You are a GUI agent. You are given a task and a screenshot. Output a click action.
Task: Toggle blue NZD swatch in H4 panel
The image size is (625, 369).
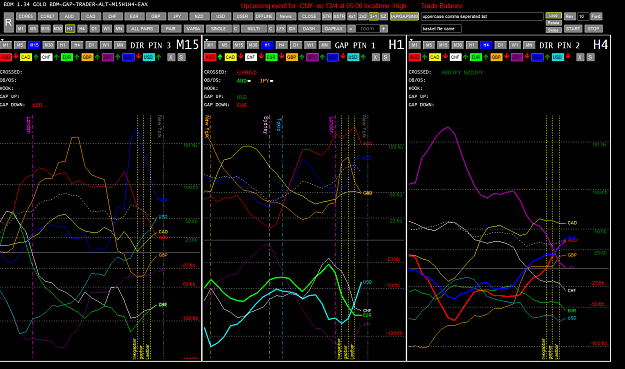[x=537, y=57]
